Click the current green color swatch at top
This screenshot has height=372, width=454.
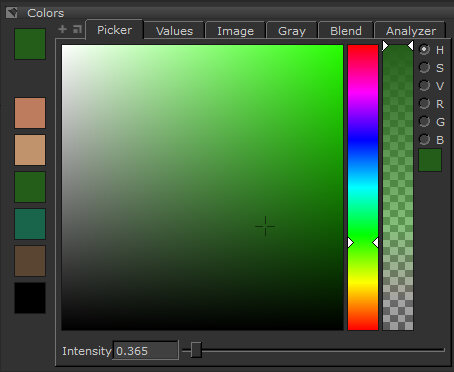[x=30, y=44]
